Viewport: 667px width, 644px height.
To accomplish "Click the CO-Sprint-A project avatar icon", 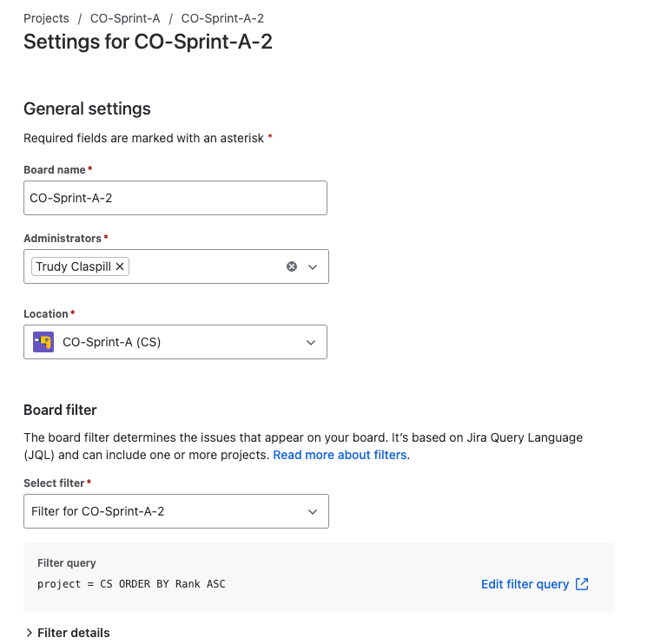I will click(43, 342).
